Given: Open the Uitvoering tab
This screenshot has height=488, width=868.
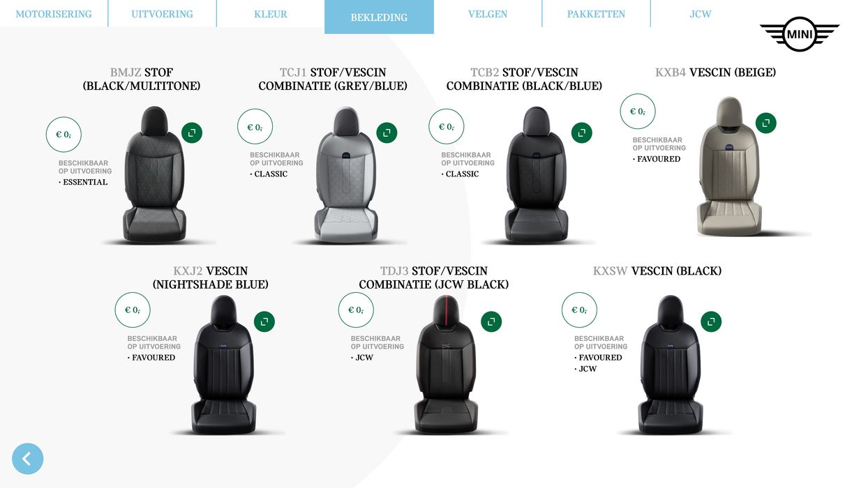Looking at the screenshot, I should [x=162, y=14].
